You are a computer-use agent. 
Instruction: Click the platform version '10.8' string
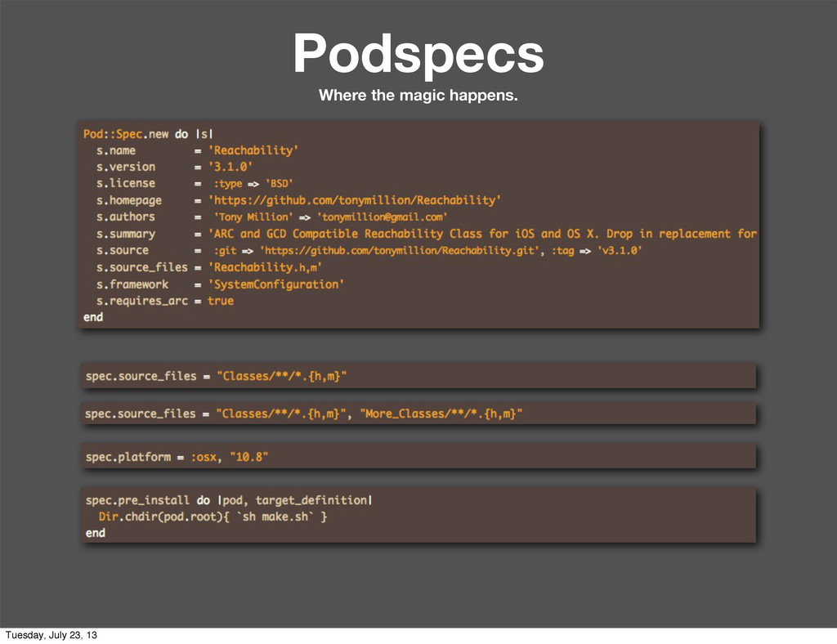[248, 457]
